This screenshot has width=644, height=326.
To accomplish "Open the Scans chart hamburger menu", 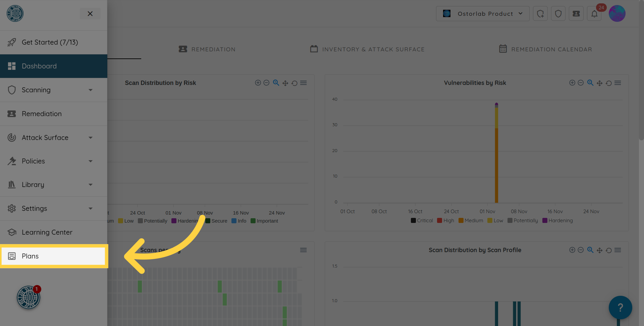I will pos(303,250).
